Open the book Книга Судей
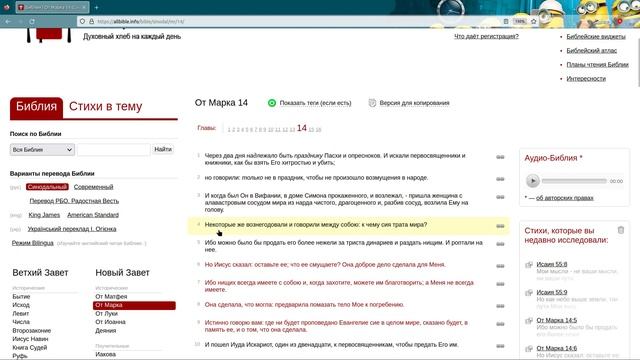 point(30,348)
